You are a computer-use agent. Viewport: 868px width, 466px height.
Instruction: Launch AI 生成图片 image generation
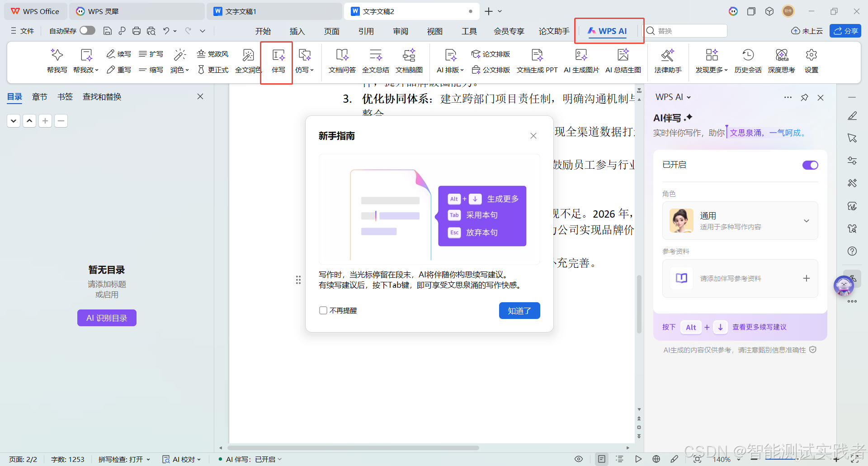[x=581, y=61]
